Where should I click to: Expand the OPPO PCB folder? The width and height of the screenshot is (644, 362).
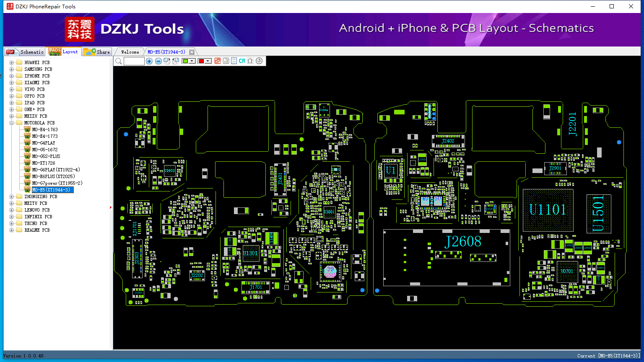click(12, 96)
